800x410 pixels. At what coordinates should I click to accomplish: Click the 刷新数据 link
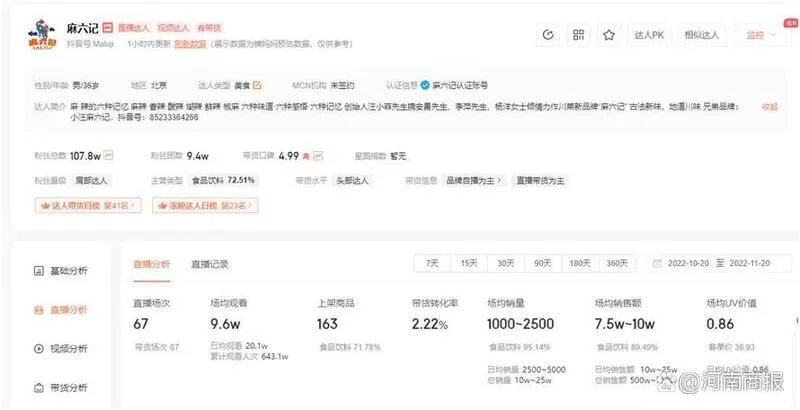[190, 44]
